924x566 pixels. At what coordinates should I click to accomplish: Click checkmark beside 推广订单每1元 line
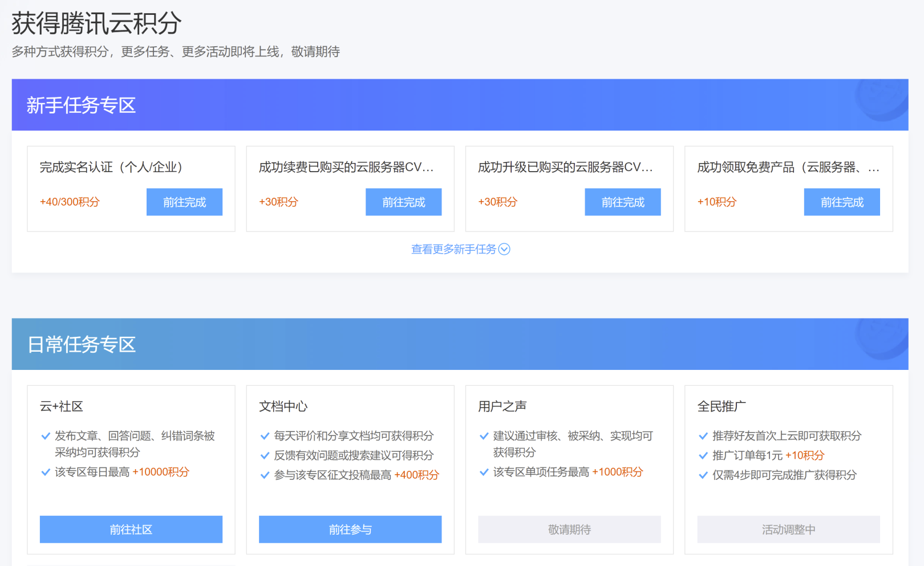[x=703, y=455]
